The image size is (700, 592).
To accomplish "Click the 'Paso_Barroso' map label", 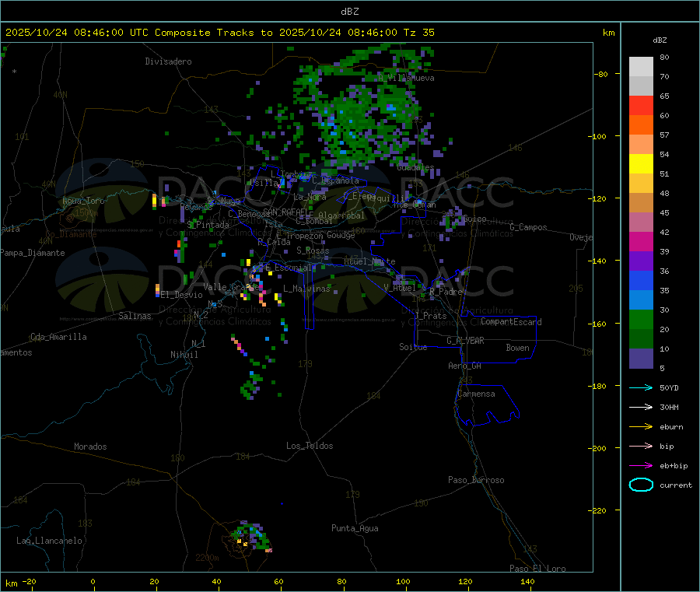I will coord(476,480).
